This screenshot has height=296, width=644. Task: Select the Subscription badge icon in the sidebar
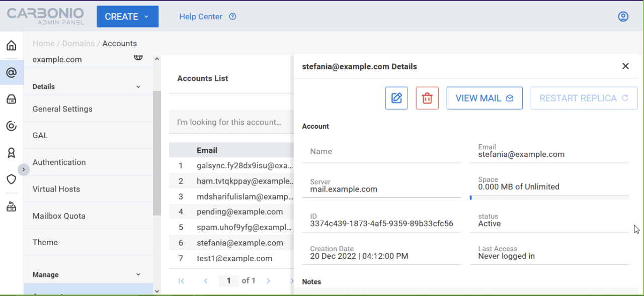11,152
